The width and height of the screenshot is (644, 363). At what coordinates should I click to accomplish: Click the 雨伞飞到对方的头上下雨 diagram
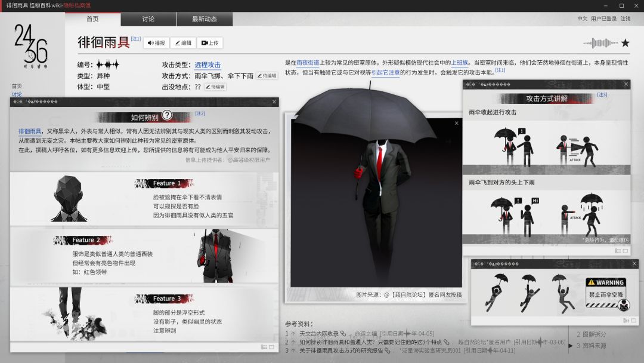point(546,217)
